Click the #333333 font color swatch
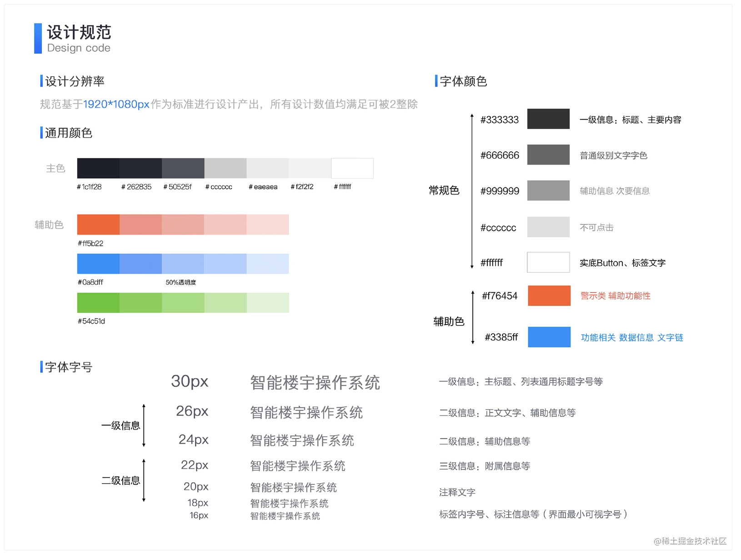Viewport: 741px width, 560px height. coord(548,119)
